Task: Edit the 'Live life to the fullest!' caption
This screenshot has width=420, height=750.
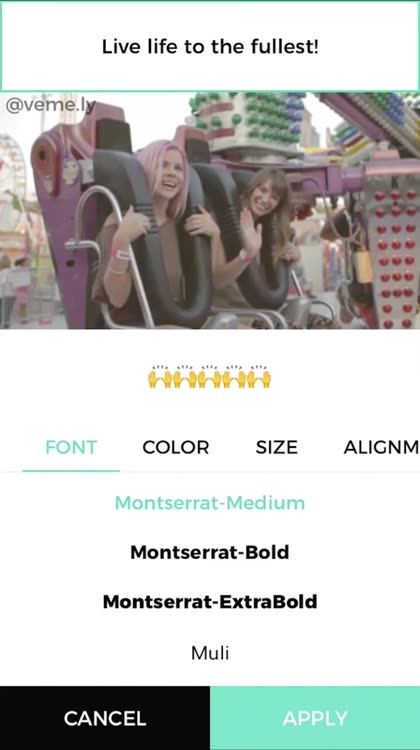Action: 210,46
